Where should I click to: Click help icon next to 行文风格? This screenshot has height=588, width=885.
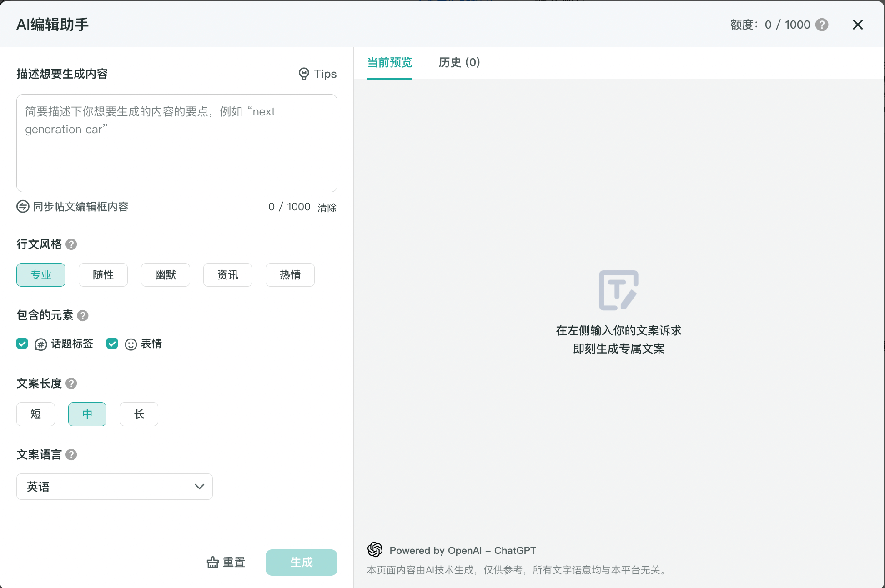pos(71,244)
